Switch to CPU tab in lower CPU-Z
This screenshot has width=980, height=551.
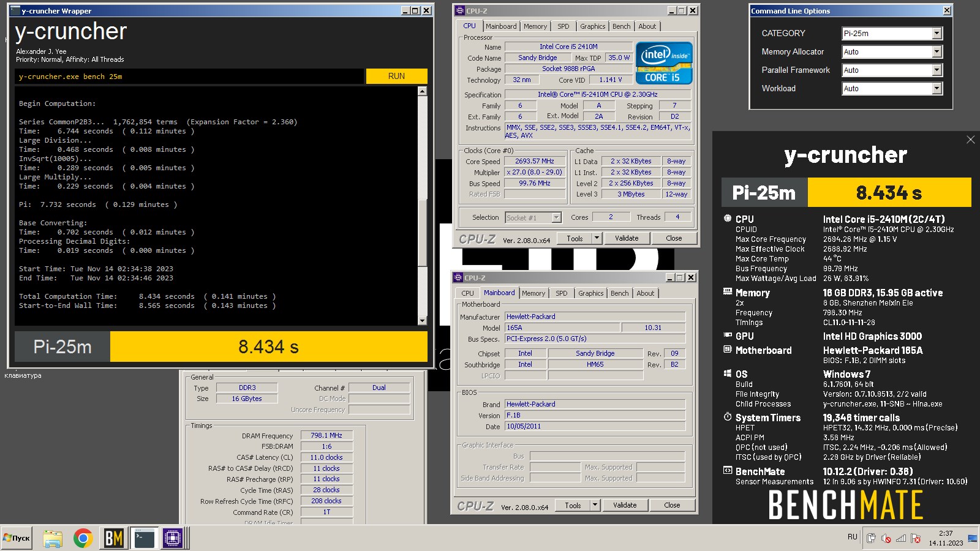click(x=467, y=293)
